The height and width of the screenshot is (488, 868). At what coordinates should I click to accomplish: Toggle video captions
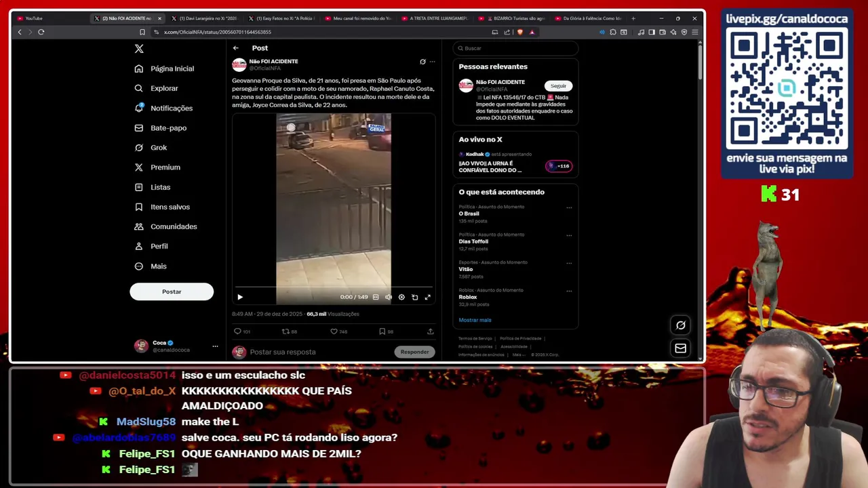click(x=376, y=297)
